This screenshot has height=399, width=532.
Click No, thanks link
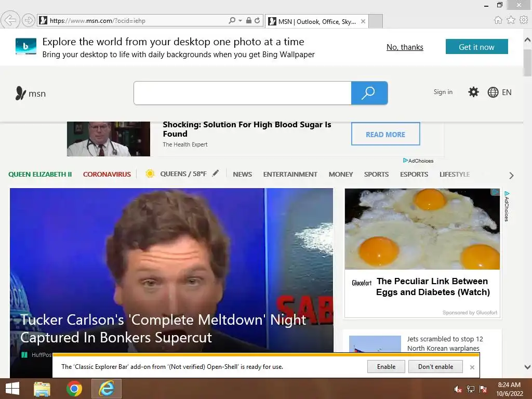[x=405, y=47]
